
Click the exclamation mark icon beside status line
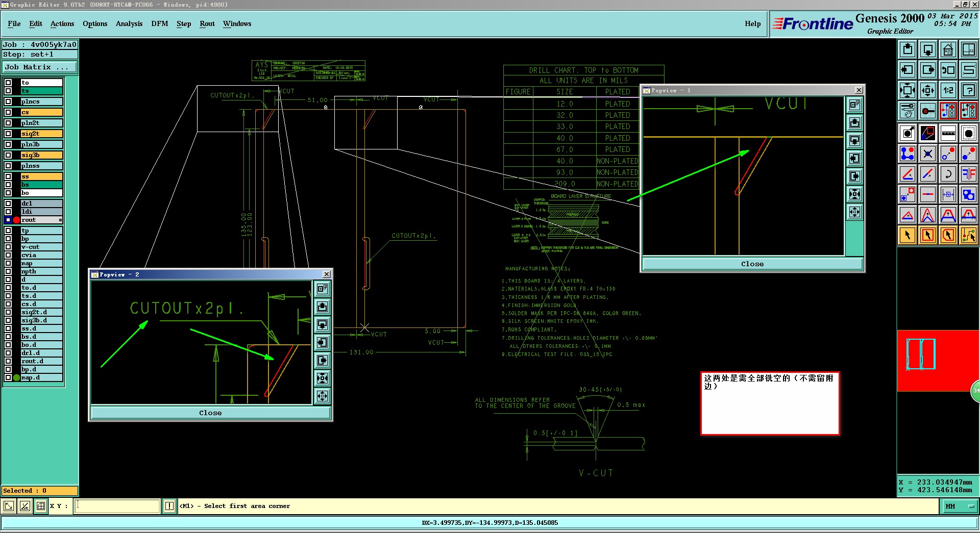169,506
